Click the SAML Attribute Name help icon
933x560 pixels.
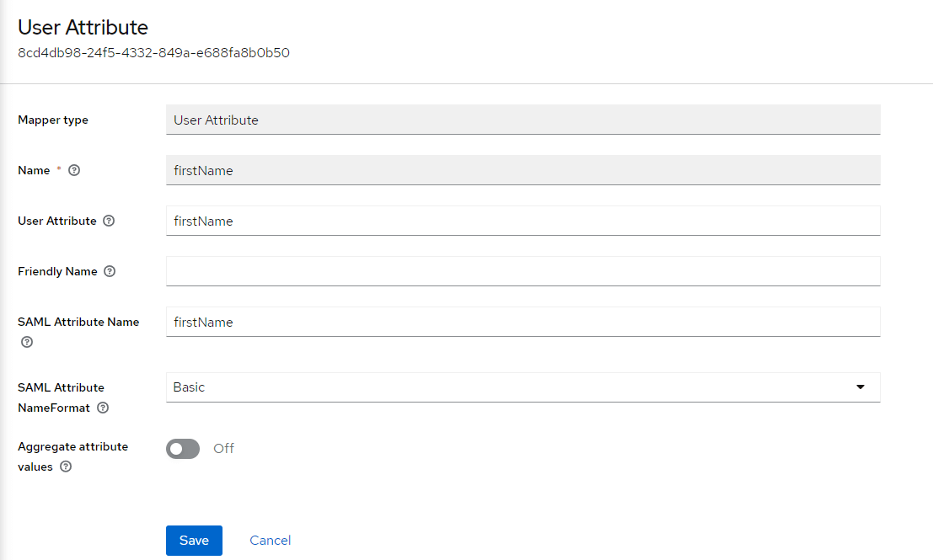click(26, 342)
